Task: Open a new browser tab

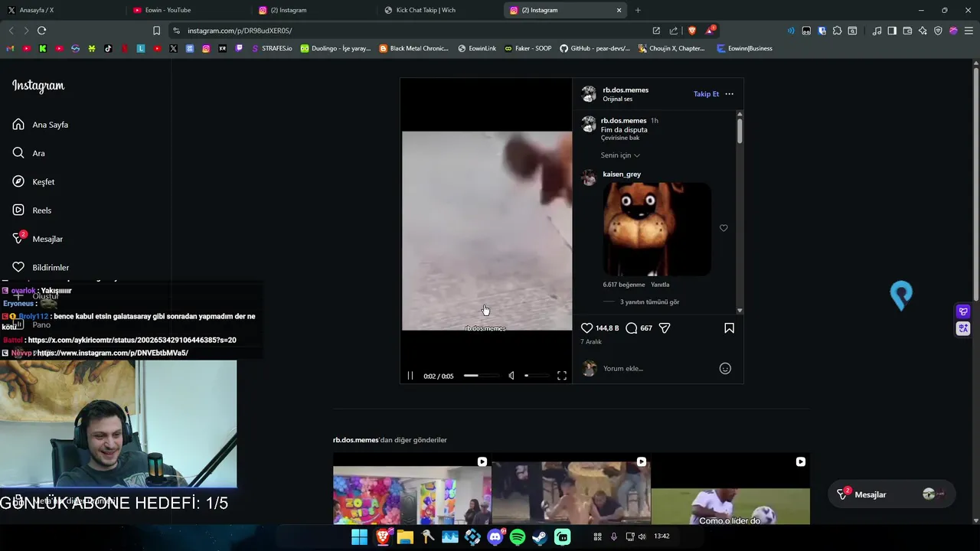Action: (x=638, y=10)
